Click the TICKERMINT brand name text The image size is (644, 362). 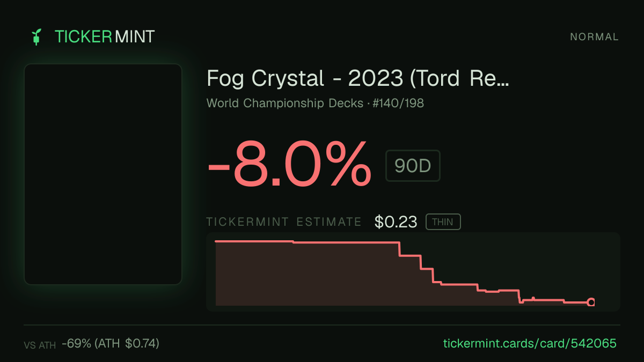coord(105,37)
